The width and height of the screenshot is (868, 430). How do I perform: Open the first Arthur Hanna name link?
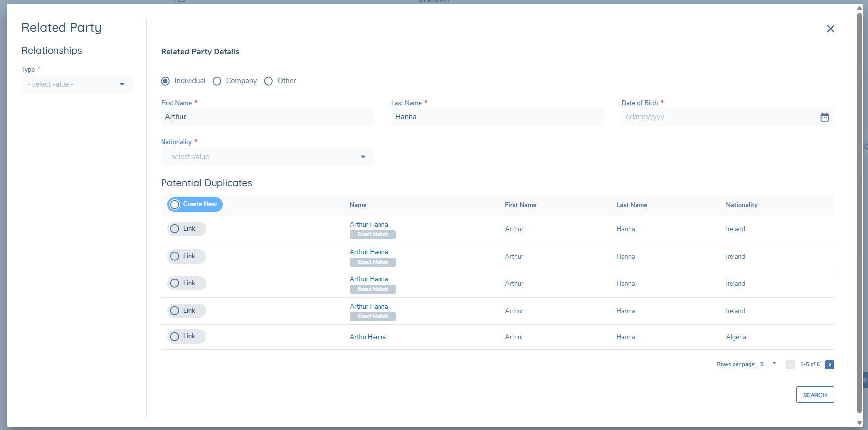[369, 225]
